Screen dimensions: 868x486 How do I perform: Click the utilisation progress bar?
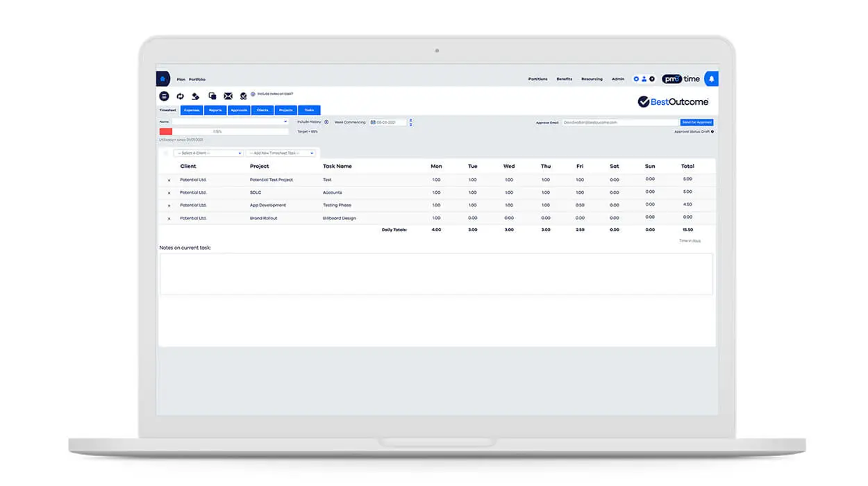click(x=224, y=131)
